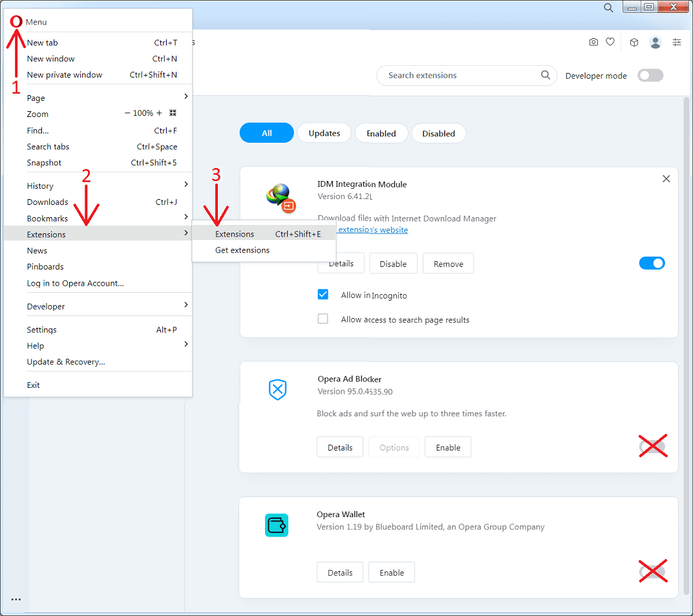Open Opera Snapshot camera icon
Image resolution: width=693 pixels, height=616 pixels.
(x=593, y=42)
